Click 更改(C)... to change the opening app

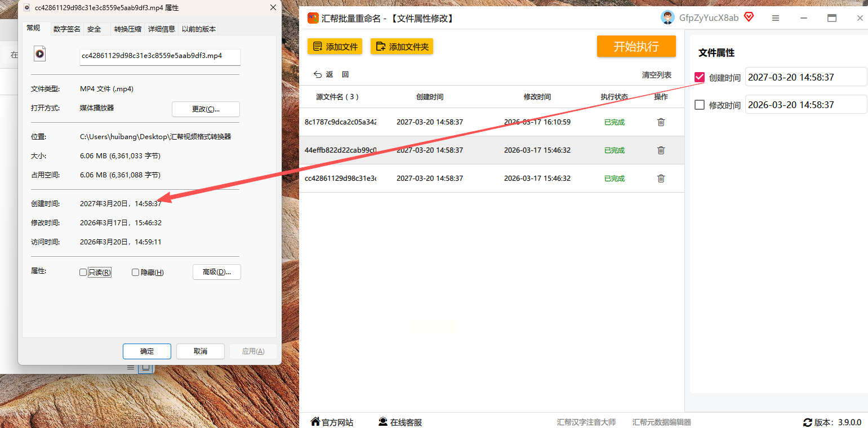(206, 109)
